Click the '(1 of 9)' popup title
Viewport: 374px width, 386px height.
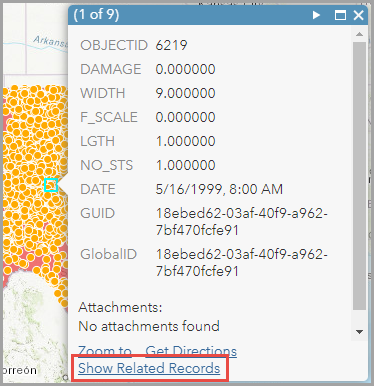coord(96,15)
